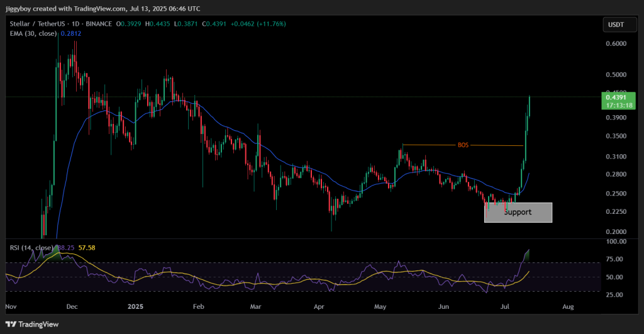Image resolution: width=644 pixels, height=334 pixels.
Task: Click the close price value C0.4391
Action: (214, 24)
